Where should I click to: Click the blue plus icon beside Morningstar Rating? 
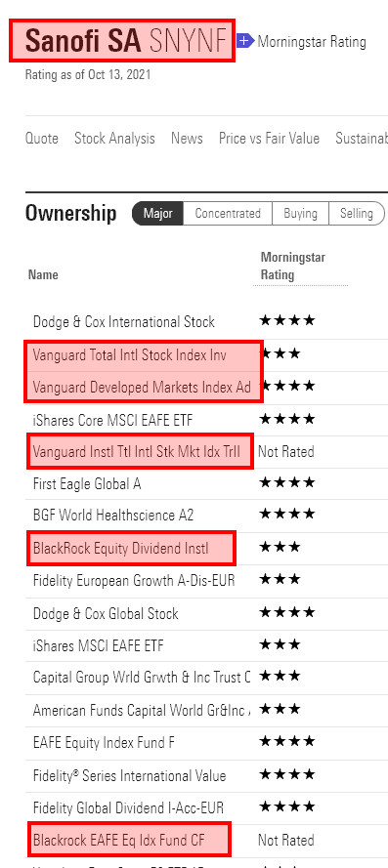click(245, 40)
